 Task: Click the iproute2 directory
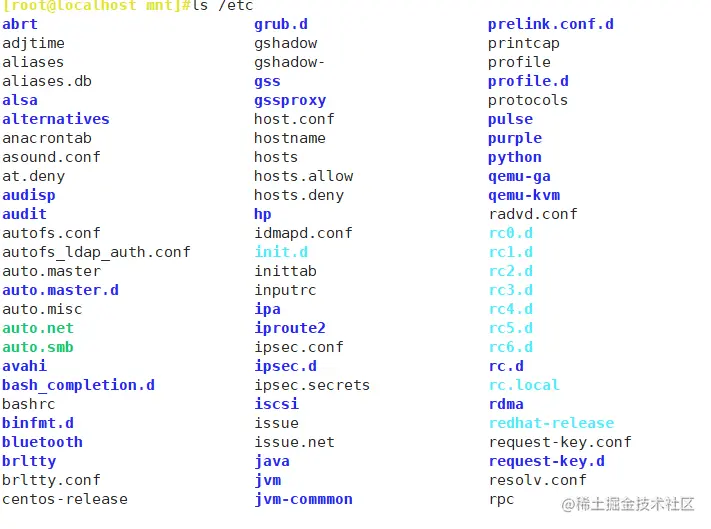click(290, 329)
